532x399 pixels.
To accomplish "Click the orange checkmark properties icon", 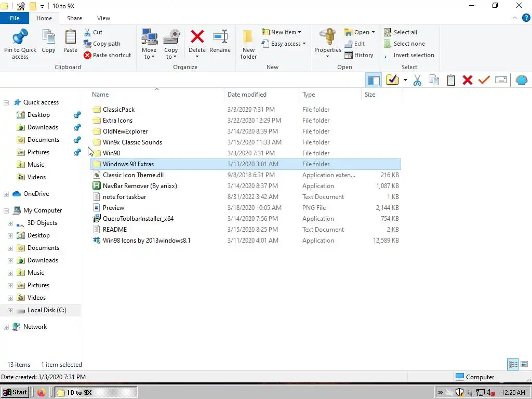I will pos(484,80).
